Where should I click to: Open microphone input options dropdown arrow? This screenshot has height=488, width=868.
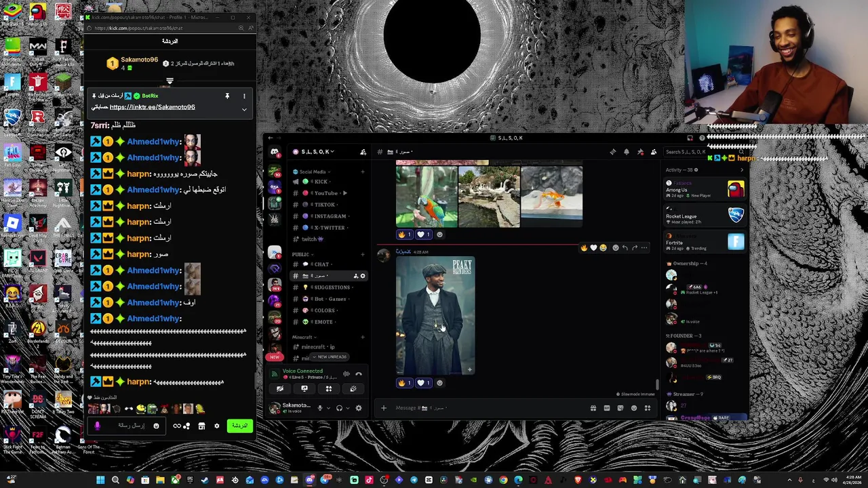coord(328,408)
